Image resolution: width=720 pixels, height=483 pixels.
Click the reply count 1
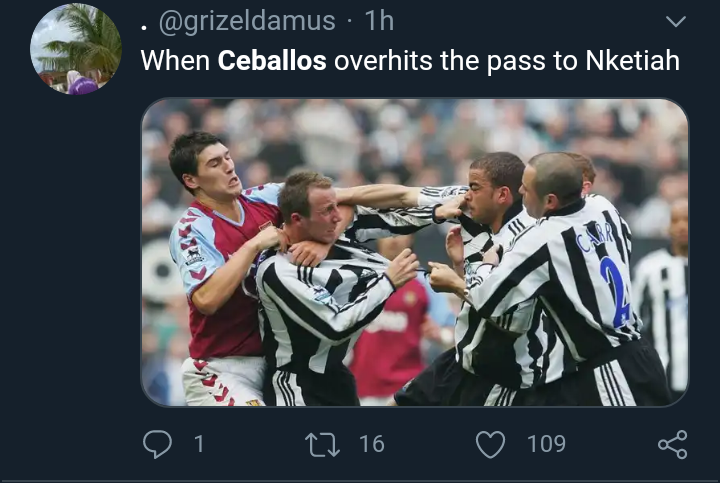click(x=198, y=443)
